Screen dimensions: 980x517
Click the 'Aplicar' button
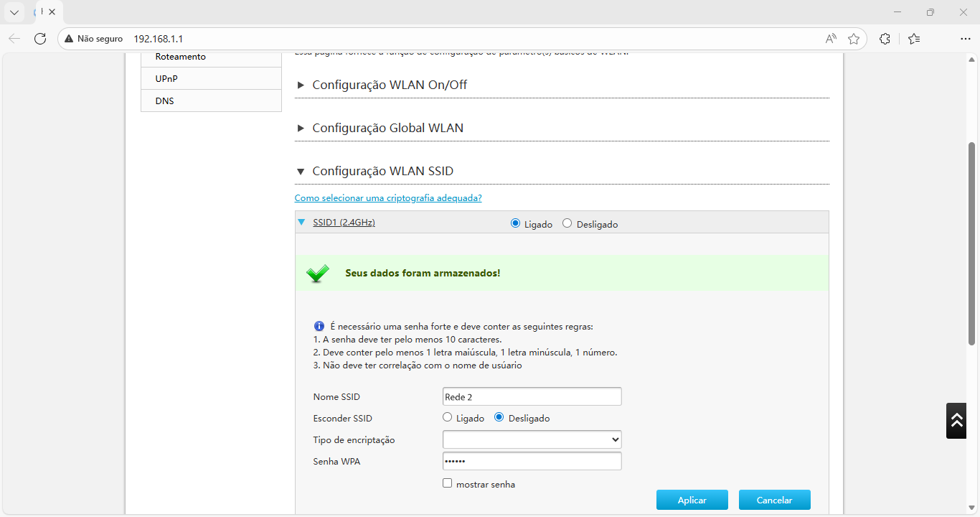tap(692, 499)
